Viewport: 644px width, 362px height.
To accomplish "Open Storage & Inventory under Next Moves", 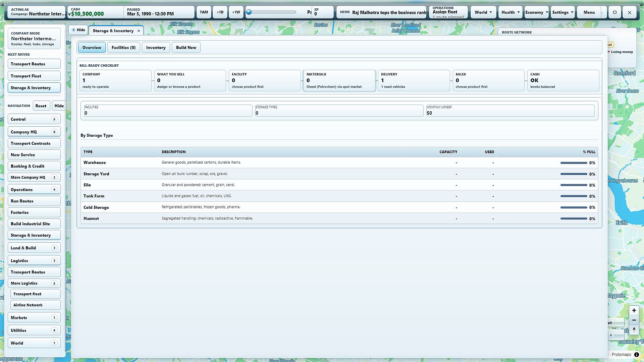I will pos(34,88).
